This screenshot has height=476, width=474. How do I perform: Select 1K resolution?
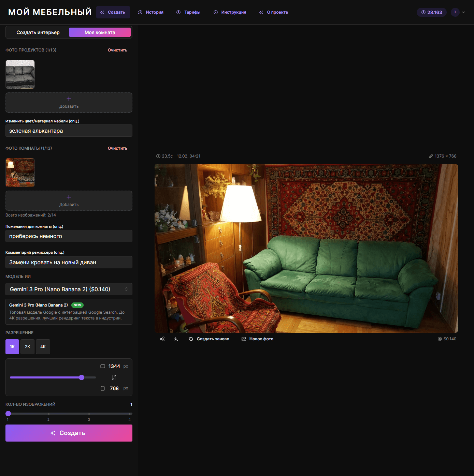(12, 347)
